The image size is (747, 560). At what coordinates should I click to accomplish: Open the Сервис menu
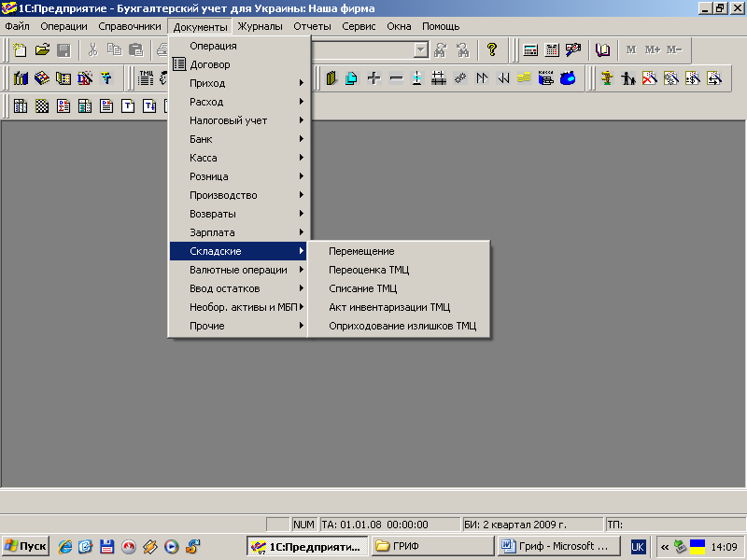pos(359,26)
